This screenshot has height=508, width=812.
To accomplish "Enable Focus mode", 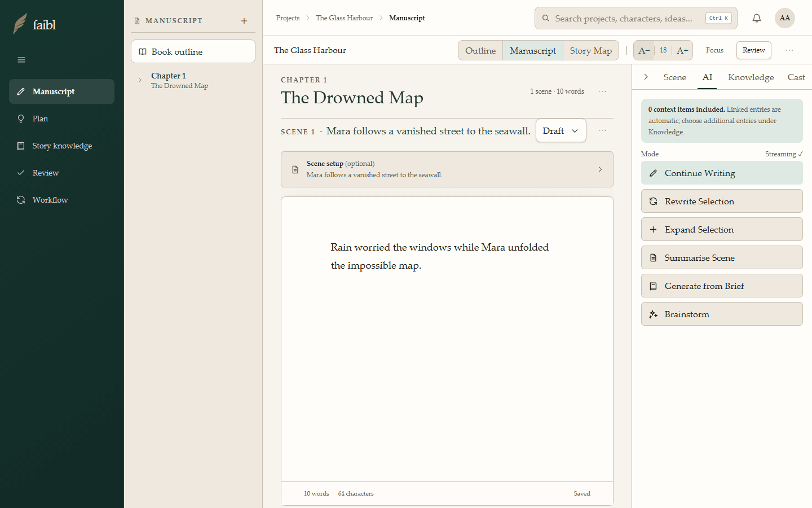I will [714, 50].
